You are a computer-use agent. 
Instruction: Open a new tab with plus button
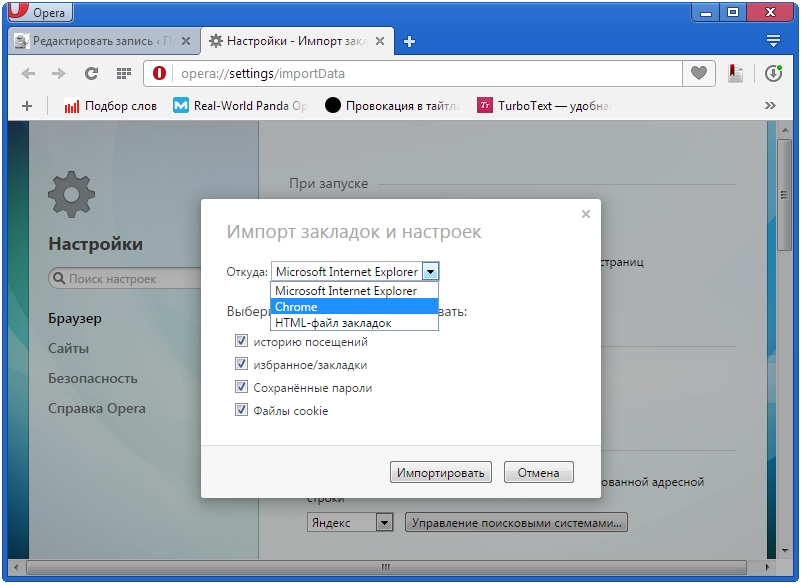tap(409, 41)
